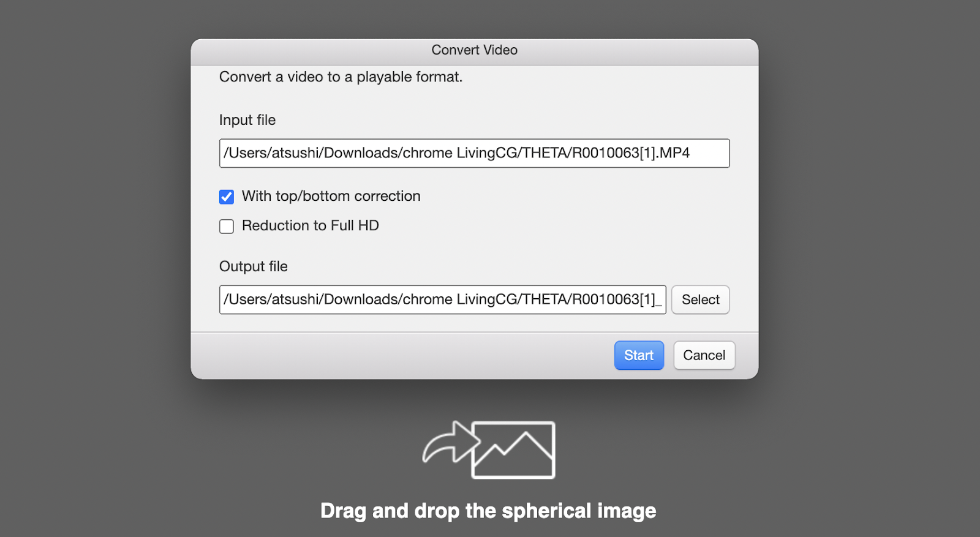Image resolution: width=980 pixels, height=537 pixels.
Task: Click the "Input file" label
Action: tap(247, 120)
